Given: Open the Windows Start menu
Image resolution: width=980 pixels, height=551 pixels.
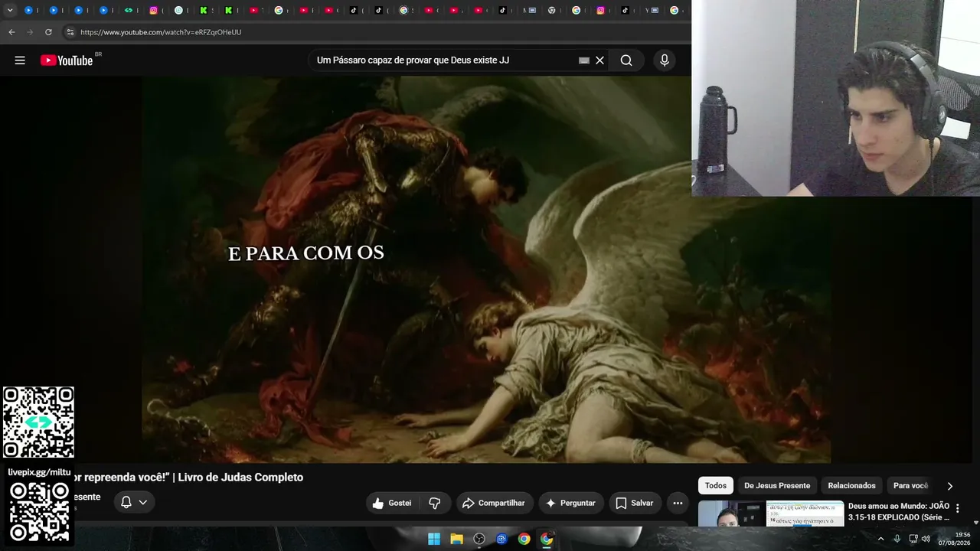Looking at the screenshot, I should tap(434, 539).
